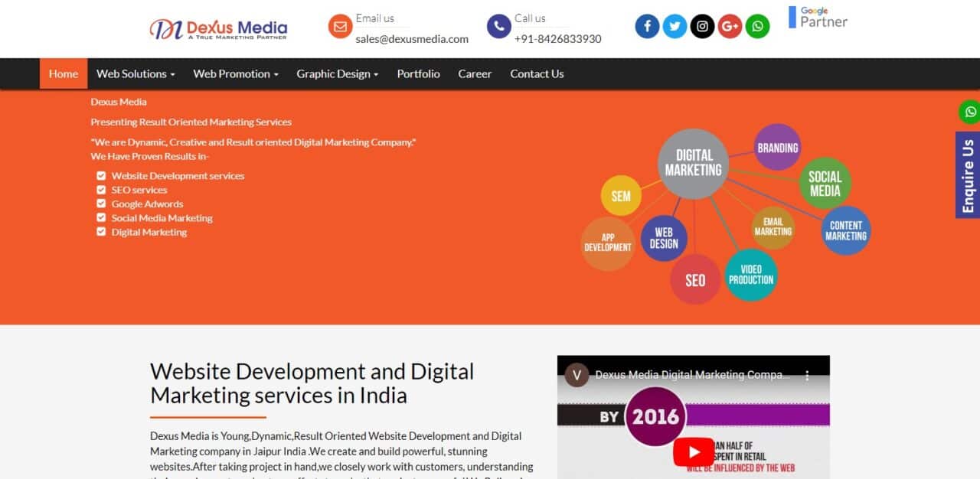Click the 'Call us' label

[530, 18]
